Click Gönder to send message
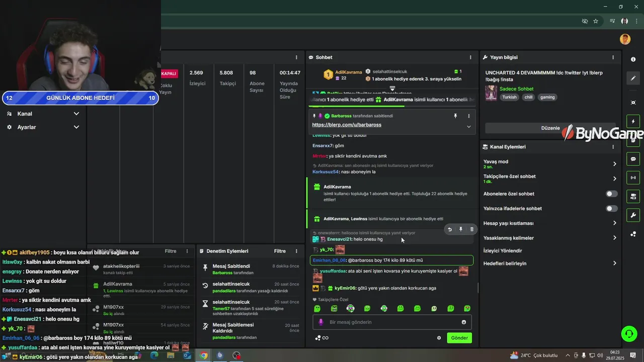This screenshot has width=644, height=362. [459, 338]
